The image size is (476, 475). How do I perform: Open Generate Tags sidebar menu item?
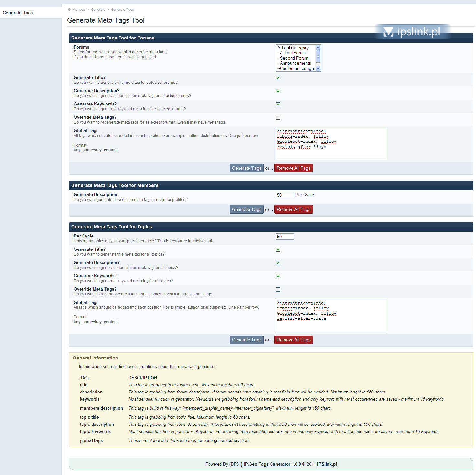click(x=18, y=13)
